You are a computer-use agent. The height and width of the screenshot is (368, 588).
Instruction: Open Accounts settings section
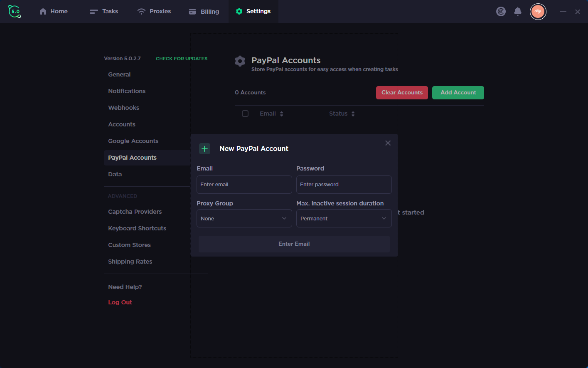[x=122, y=124]
